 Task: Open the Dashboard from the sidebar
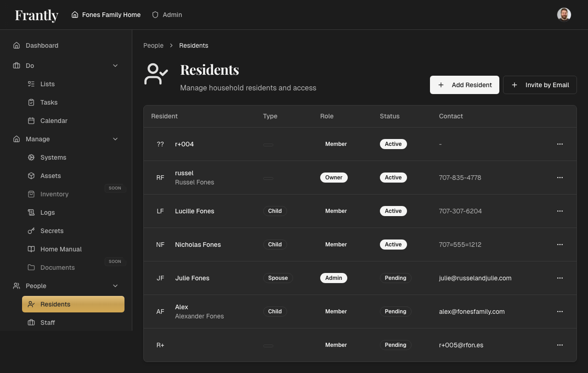42,45
